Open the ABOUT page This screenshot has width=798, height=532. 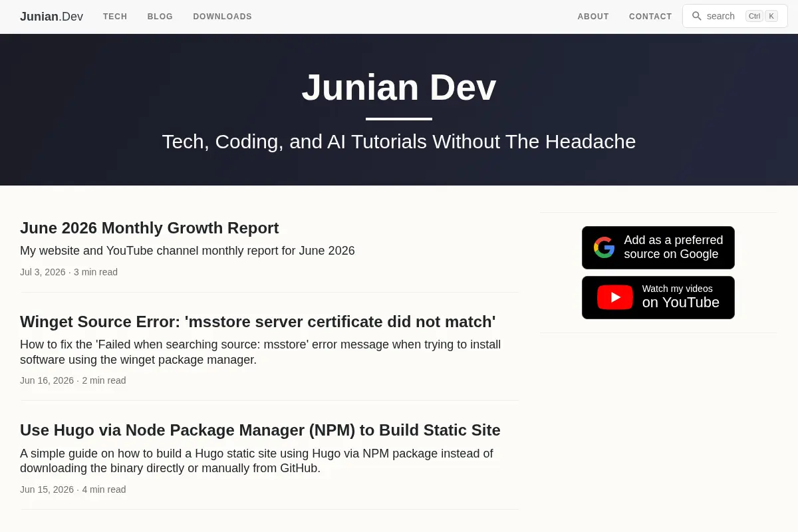point(593,17)
